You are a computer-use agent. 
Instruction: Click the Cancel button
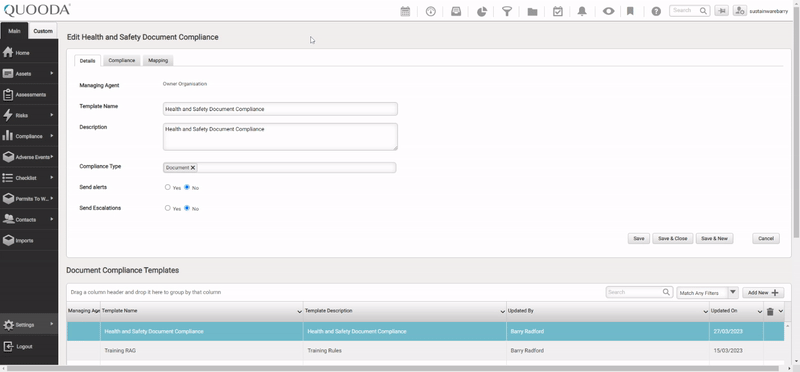pos(766,238)
